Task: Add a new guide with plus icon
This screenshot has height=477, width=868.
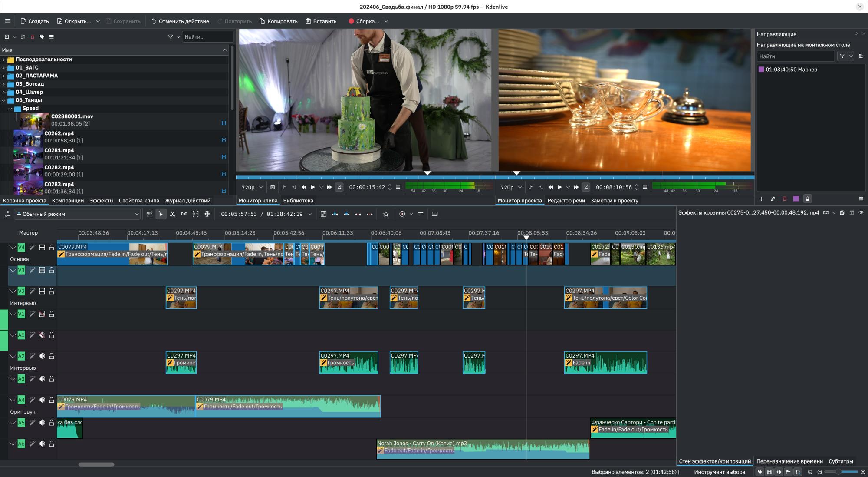Action: point(761,199)
